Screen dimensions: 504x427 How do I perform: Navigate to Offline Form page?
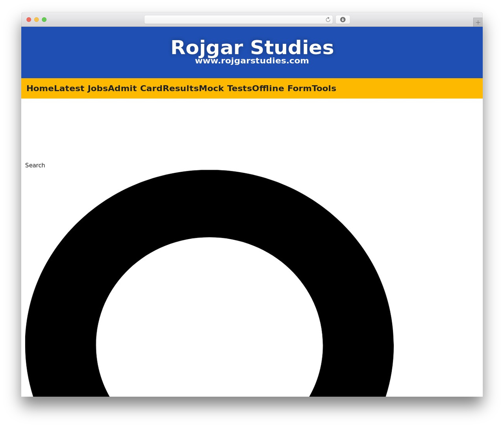coord(282,88)
